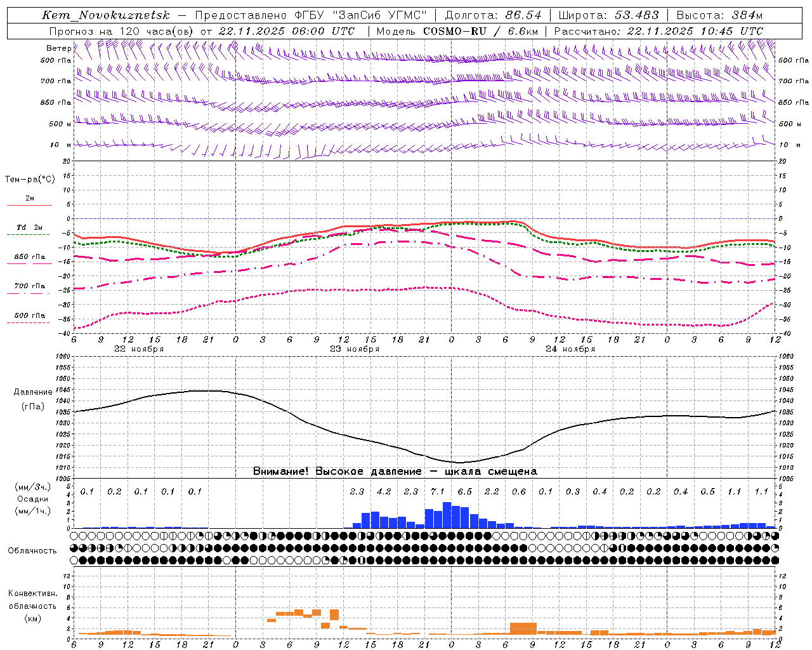This screenshot has width=812, height=650.
Task: Click the "Высота: 384м" header value
Action: point(719,15)
